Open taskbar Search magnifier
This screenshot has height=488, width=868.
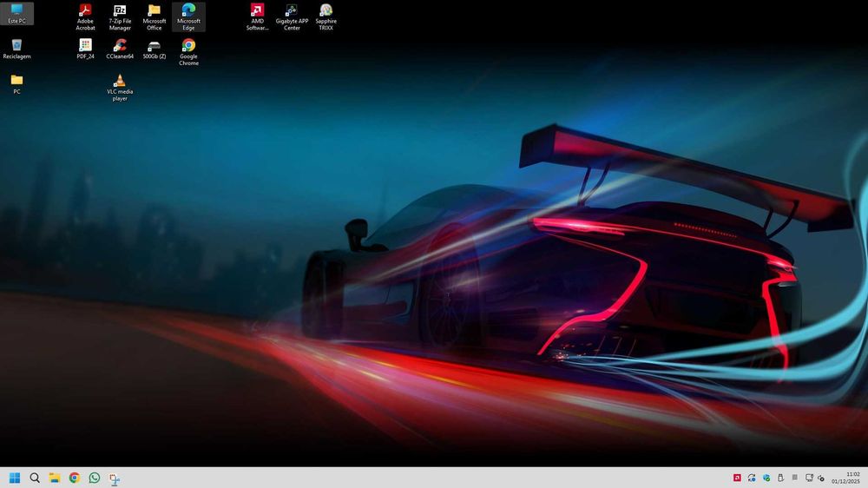coord(35,478)
